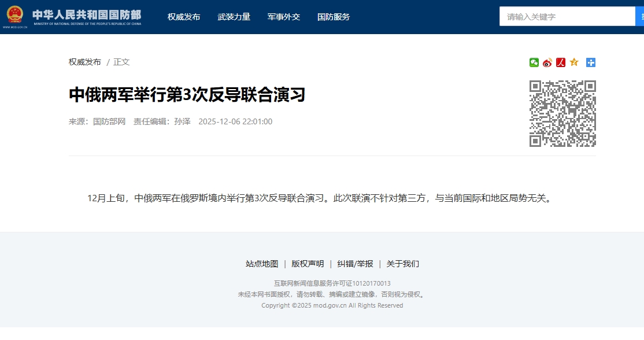Click the 权威发布 breadcrumb link
This screenshot has width=644, height=340.
[x=85, y=62]
